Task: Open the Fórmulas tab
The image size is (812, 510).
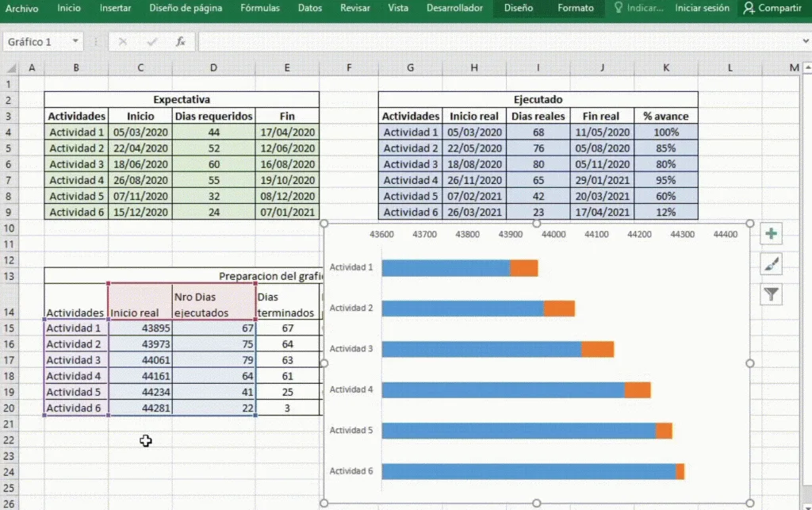Action: pos(260,8)
